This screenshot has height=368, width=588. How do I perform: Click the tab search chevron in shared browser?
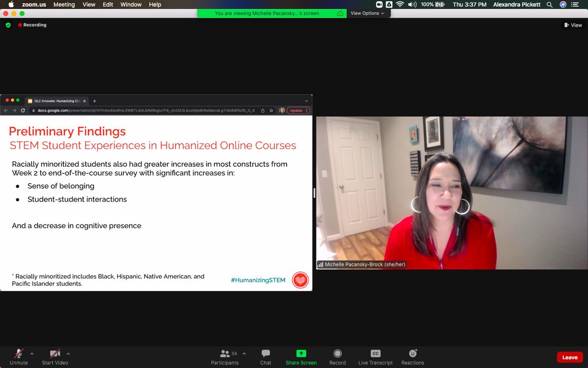point(306,101)
